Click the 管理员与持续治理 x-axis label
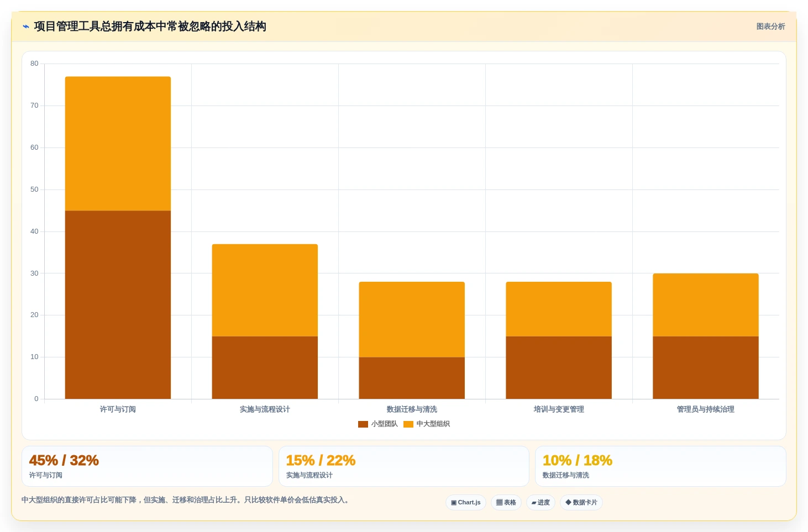Image resolution: width=808 pixels, height=532 pixels. [706, 409]
